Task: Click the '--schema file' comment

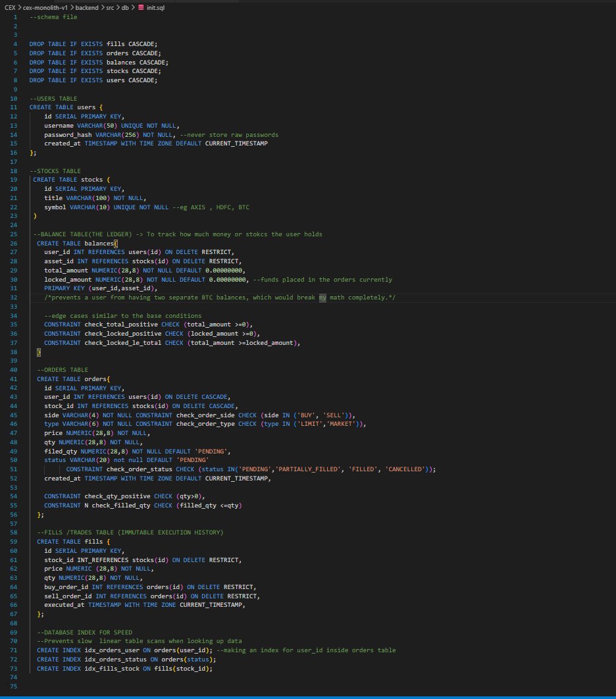Action: click(x=53, y=17)
